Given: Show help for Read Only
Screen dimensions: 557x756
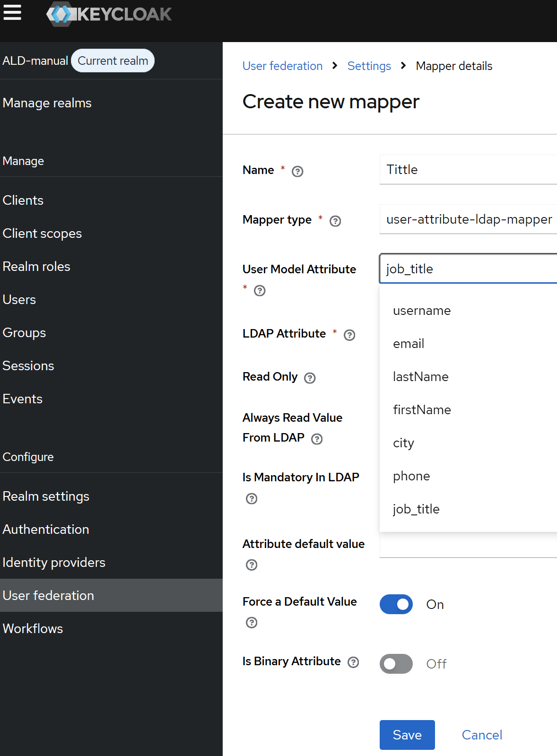Looking at the screenshot, I should pos(310,378).
